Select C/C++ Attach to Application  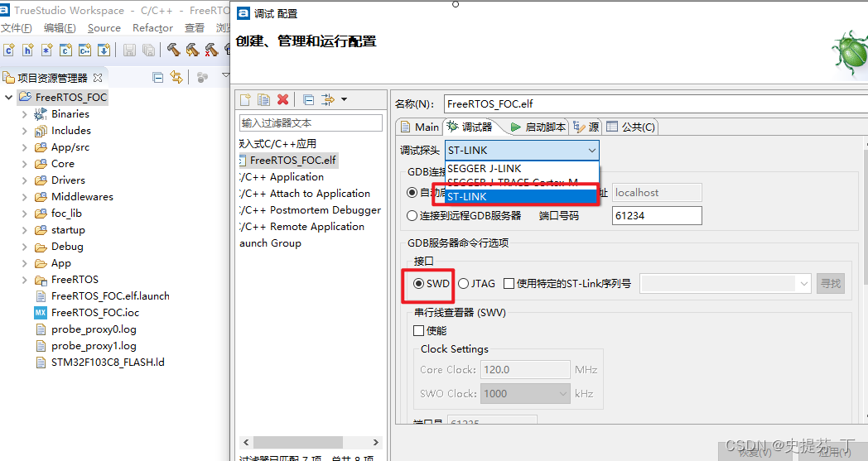tap(305, 194)
